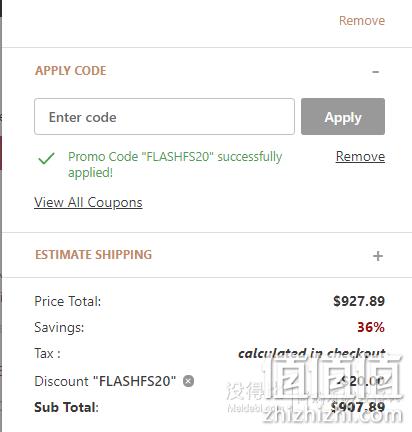This screenshot has height=432, width=412.
Task: Click the Price Total amount $927.89
Action: tap(359, 301)
